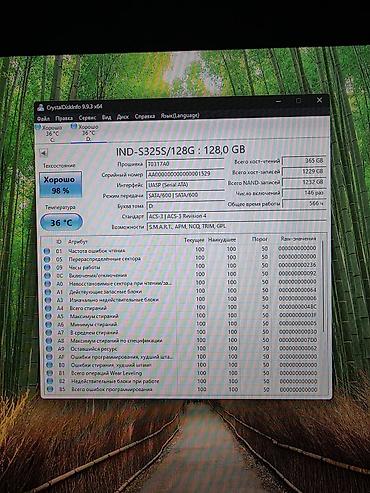This screenshot has height=493, width=370.
Task: Click the Стандарт ACS-3 field
Action: coord(236,216)
